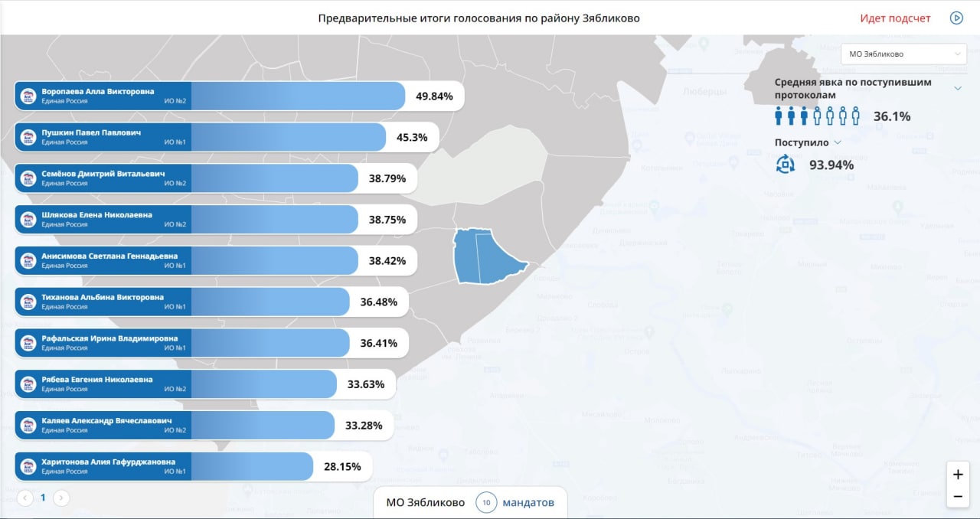This screenshot has width=980, height=519.
Task: Zoom out the map with minus button
Action: pyautogui.click(x=958, y=497)
